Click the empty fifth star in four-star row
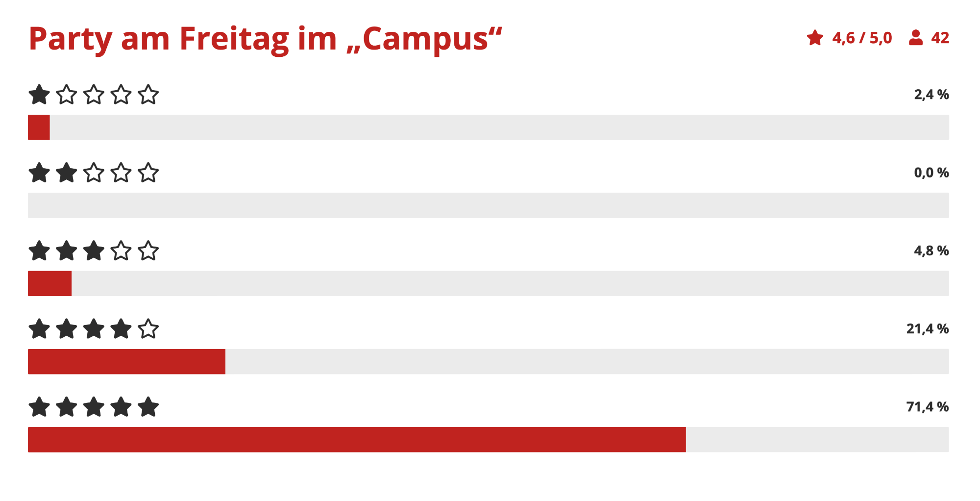Image resolution: width=980 pixels, height=501 pixels. [x=148, y=329]
